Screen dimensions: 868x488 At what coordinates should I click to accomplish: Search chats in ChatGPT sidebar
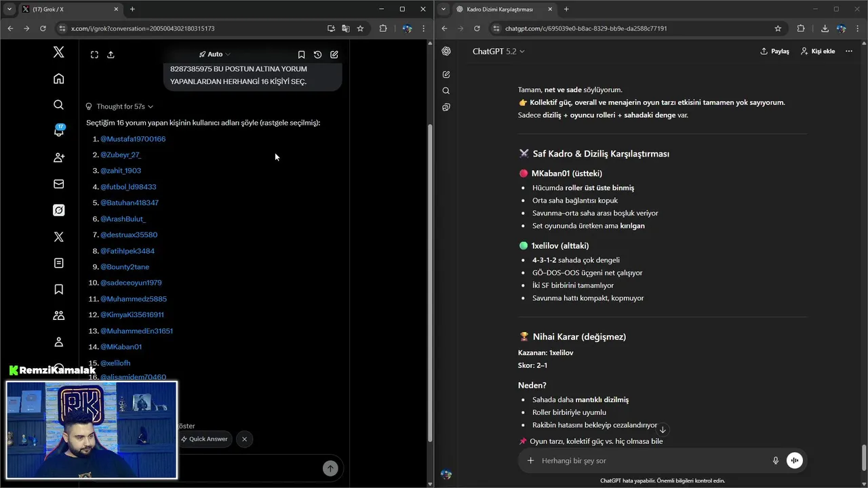click(446, 91)
